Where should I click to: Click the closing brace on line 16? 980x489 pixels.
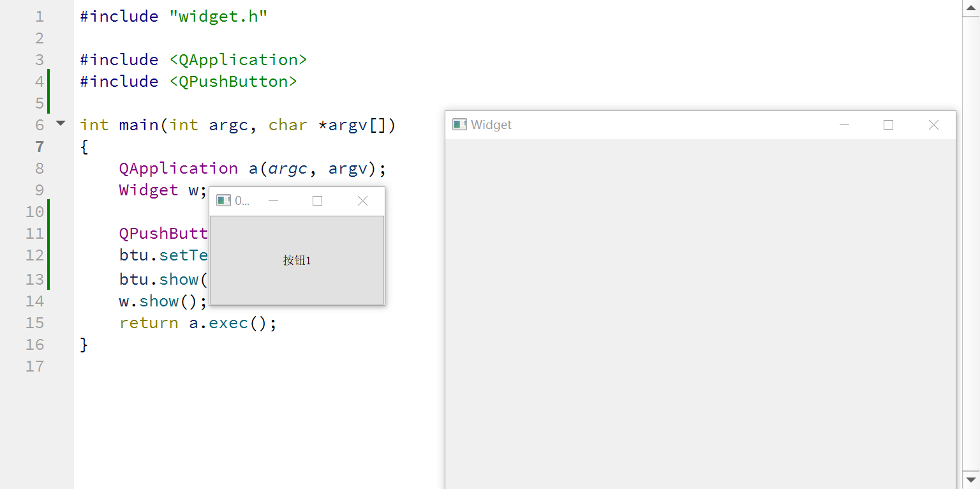(x=84, y=344)
